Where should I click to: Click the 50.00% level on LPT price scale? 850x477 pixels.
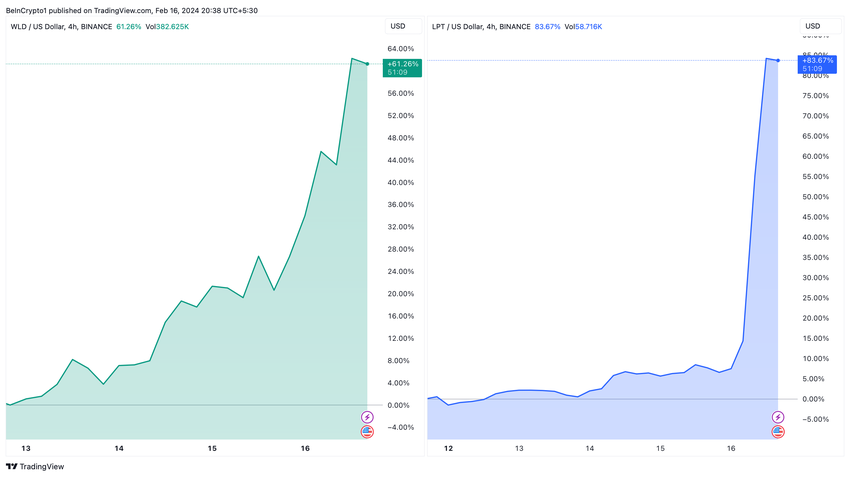816,197
